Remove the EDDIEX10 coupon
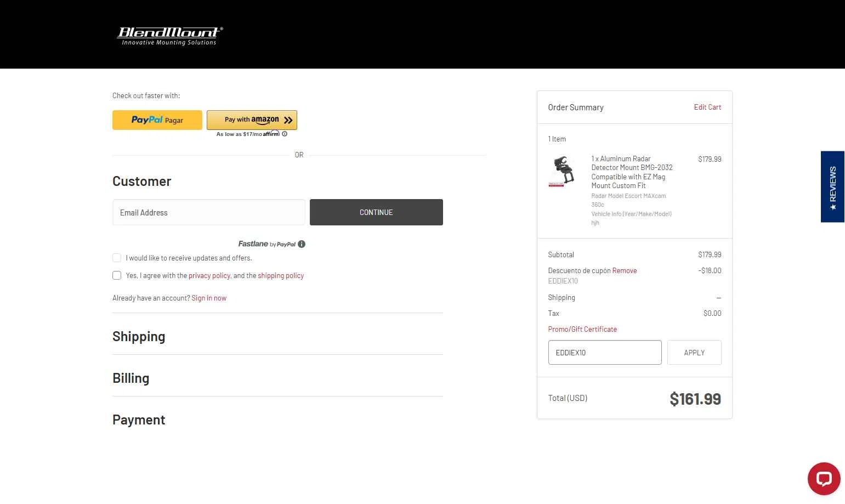Screen dimensions: 845x504 tap(625, 271)
